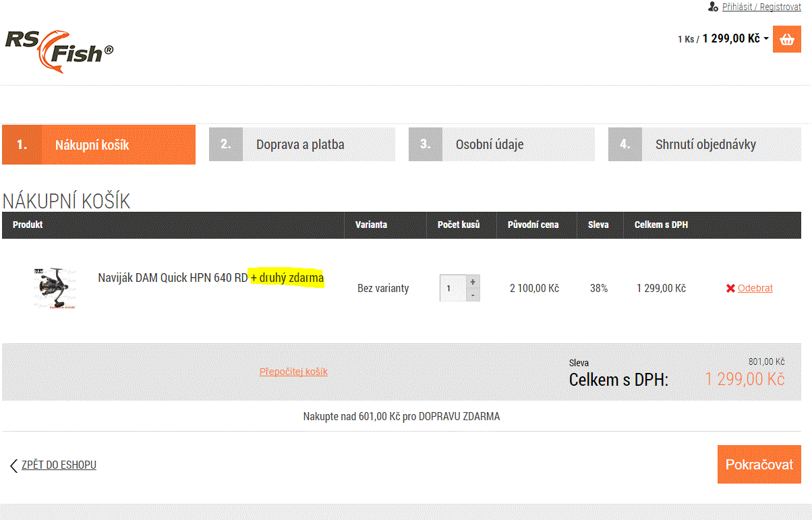Click the Produkt column header
The image size is (812, 520).
click(28, 225)
